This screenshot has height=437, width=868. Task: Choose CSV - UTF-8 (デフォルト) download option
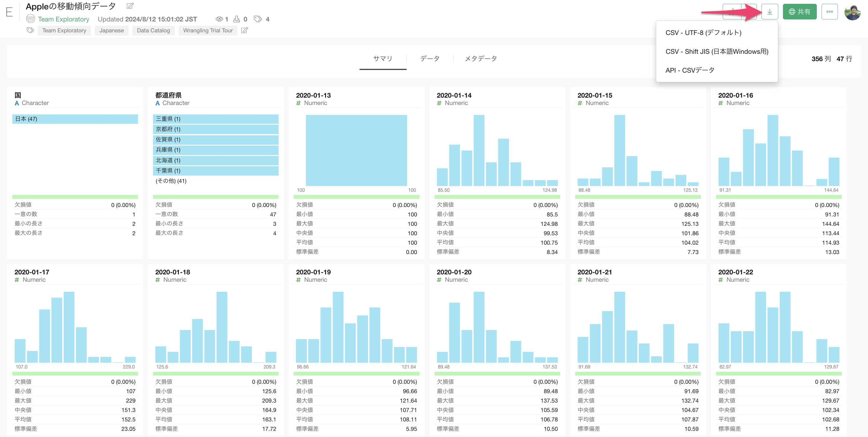[x=704, y=33]
